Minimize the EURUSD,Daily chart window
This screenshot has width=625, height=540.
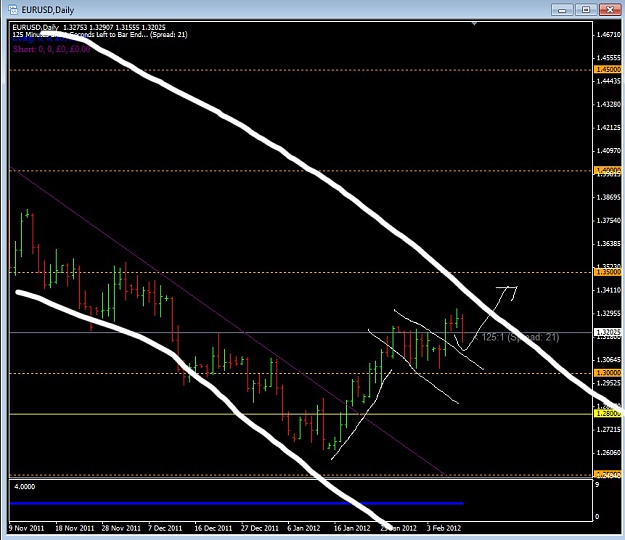click(562, 10)
